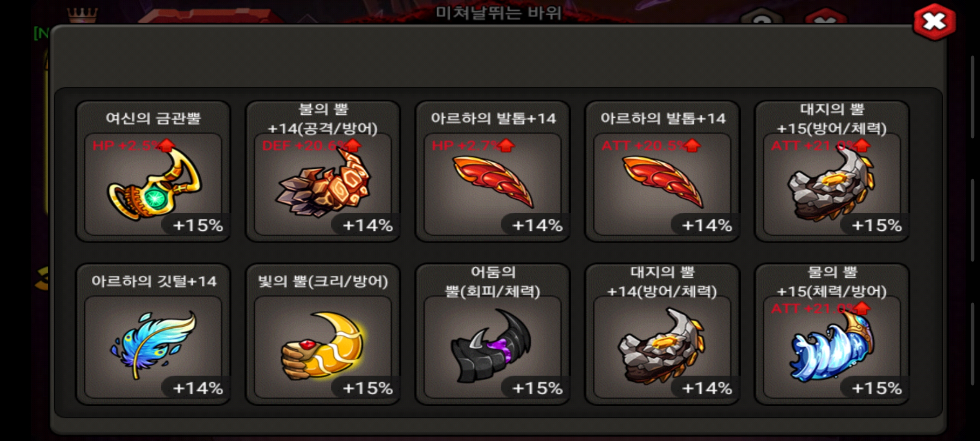Select the 빛의 뿔(크리/방어) light horn
The width and height of the screenshot is (980, 441).
tap(323, 334)
